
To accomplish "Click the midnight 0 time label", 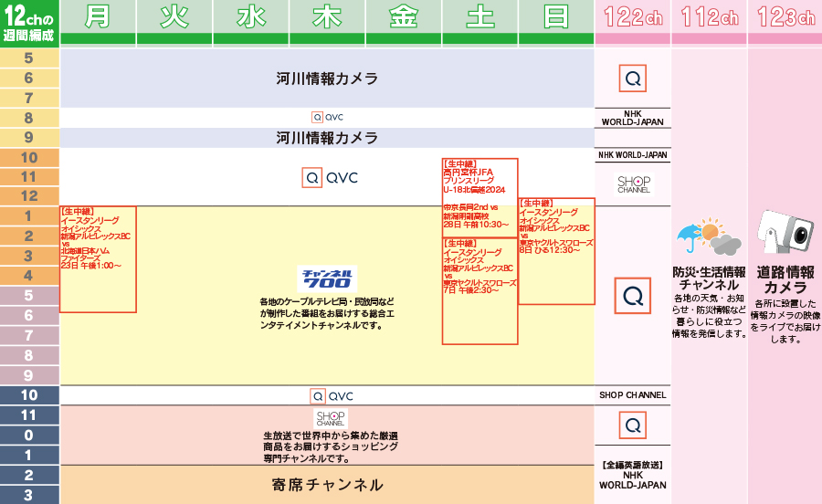I will click(29, 435).
